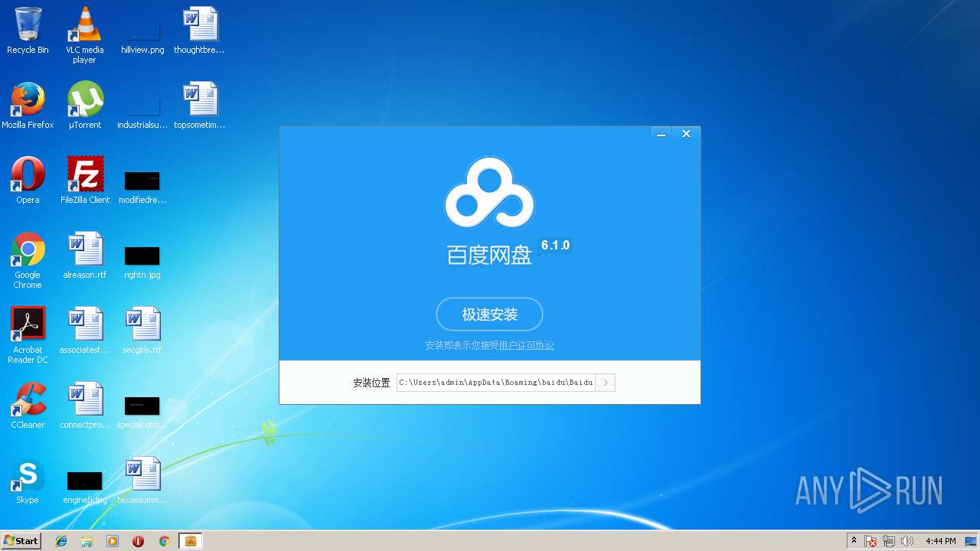Open Windows Media Player from the taskbar
Viewport: 980px width, 551px height.
pos(113,541)
